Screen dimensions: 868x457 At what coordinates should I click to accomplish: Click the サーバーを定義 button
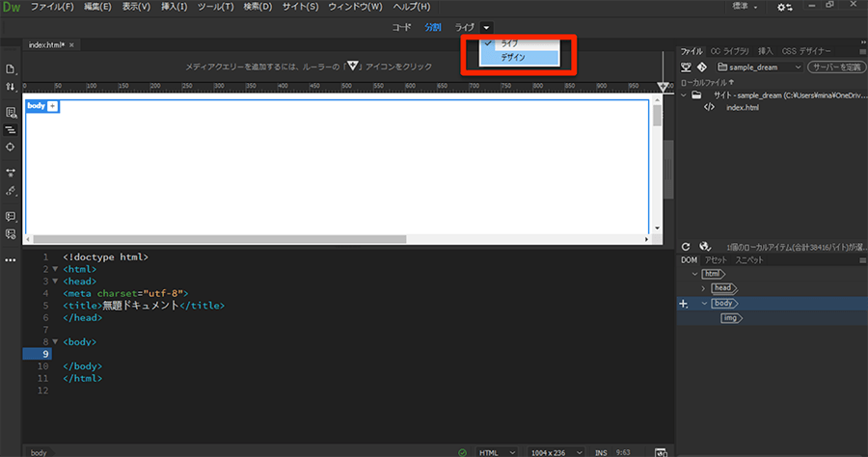(x=837, y=67)
